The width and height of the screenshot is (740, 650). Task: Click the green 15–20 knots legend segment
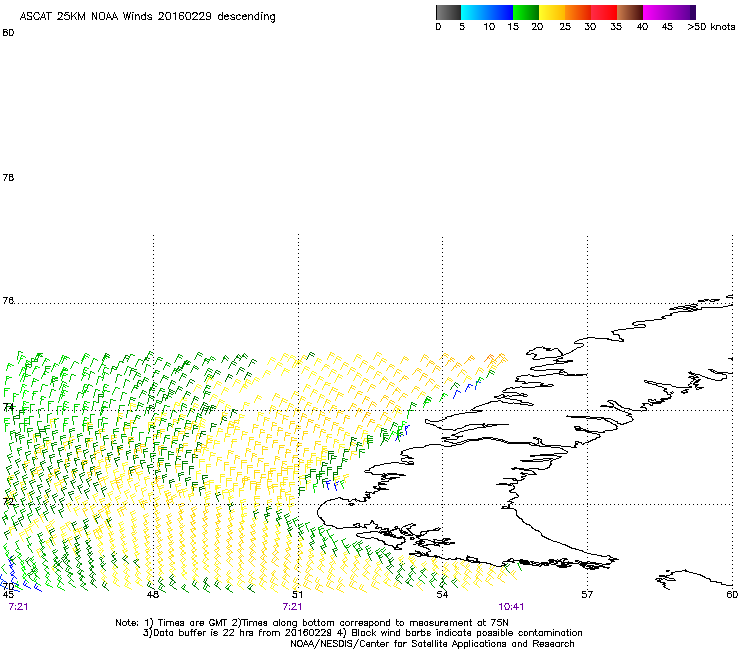(526, 12)
